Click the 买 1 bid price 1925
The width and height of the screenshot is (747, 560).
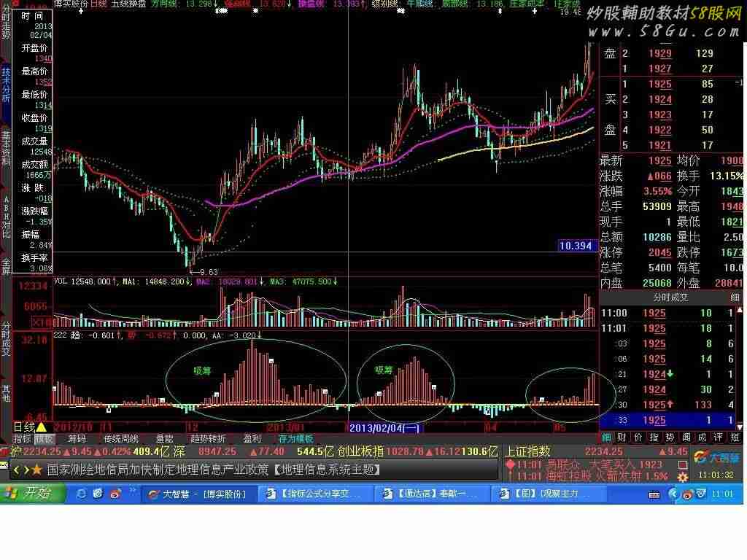tap(659, 85)
